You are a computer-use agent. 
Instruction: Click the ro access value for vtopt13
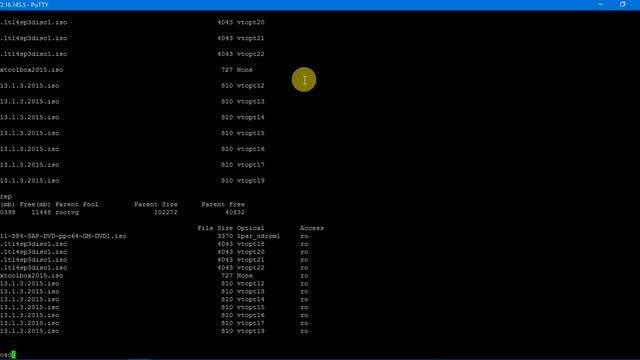(304, 291)
